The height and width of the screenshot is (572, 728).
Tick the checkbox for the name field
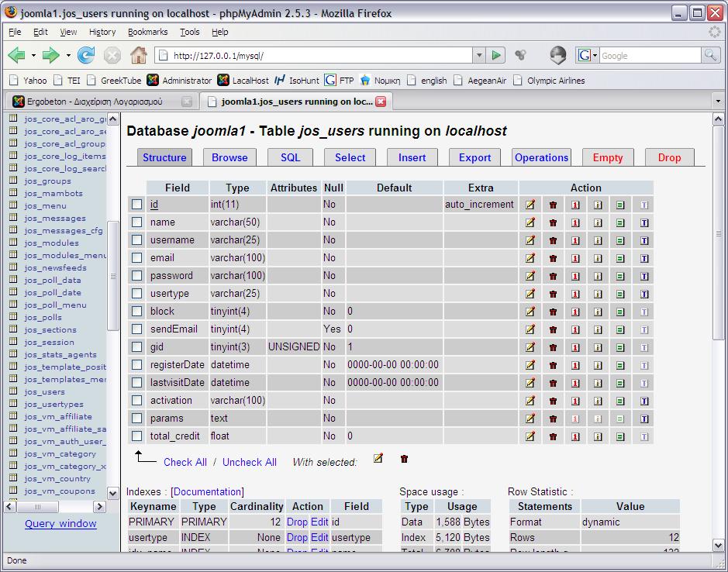pyautogui.click(x=136, y=222)
